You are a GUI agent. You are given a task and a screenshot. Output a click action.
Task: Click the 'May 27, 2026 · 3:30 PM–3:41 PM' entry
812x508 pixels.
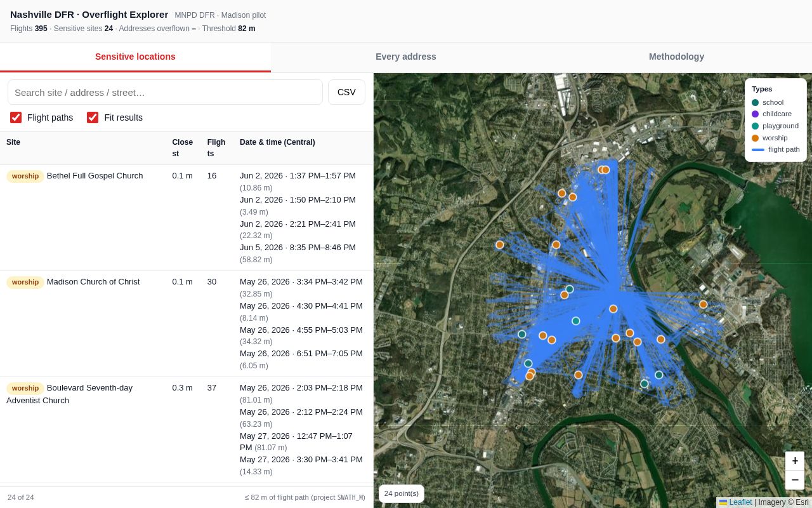301,460
